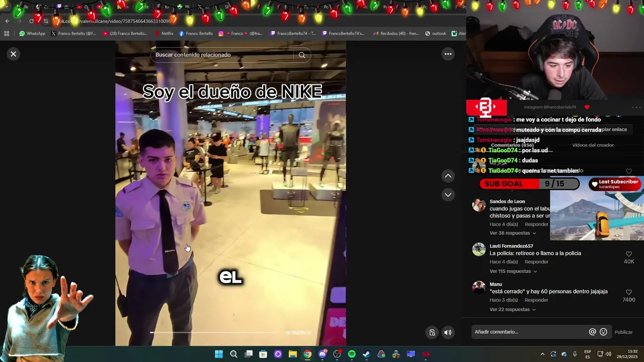This screenshot has width=644, height=362.
Task: Go to previous video with up chevron
Action: 448,176
